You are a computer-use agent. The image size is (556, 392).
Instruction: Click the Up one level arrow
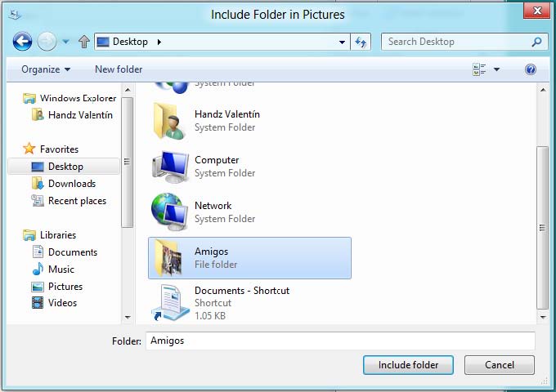(83, 42)
